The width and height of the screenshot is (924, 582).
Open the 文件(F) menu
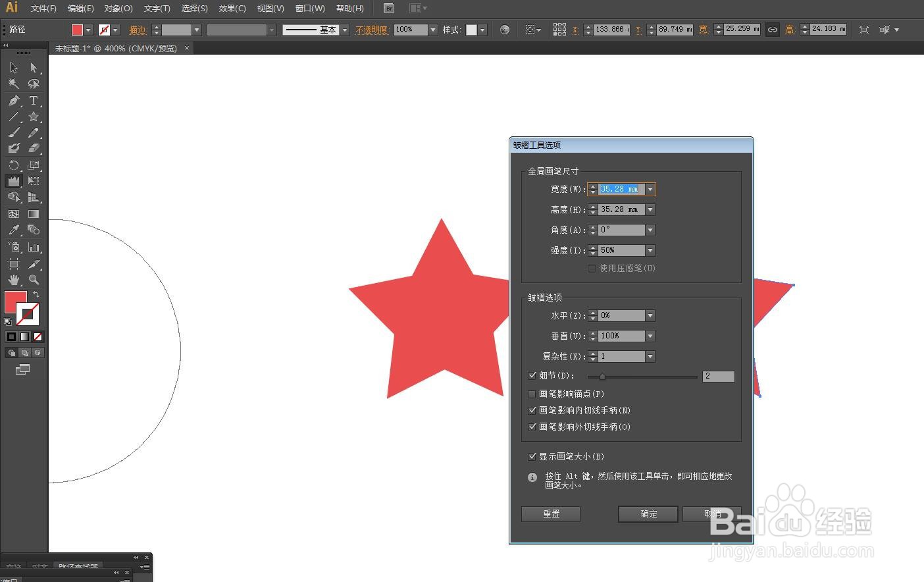tap(43, 9)
